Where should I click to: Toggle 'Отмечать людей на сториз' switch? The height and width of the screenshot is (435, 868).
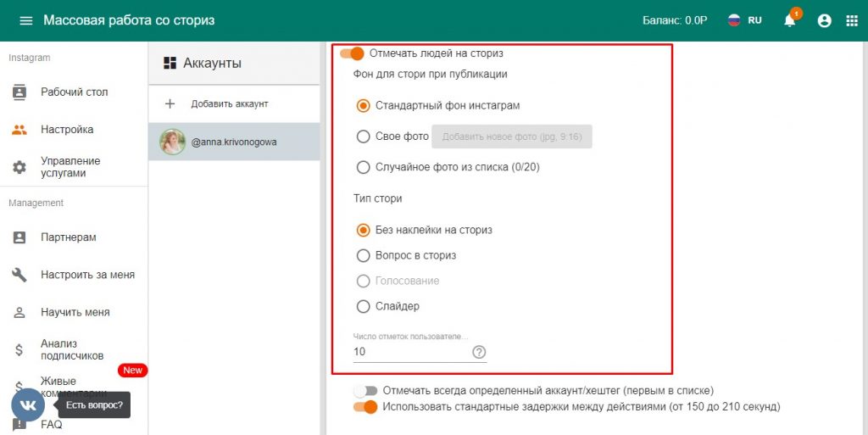point(352,53)
